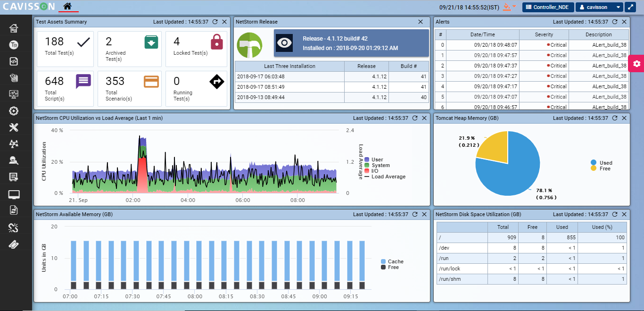Toggle the I/O series in the CPU legend

(x=371, y=171)
